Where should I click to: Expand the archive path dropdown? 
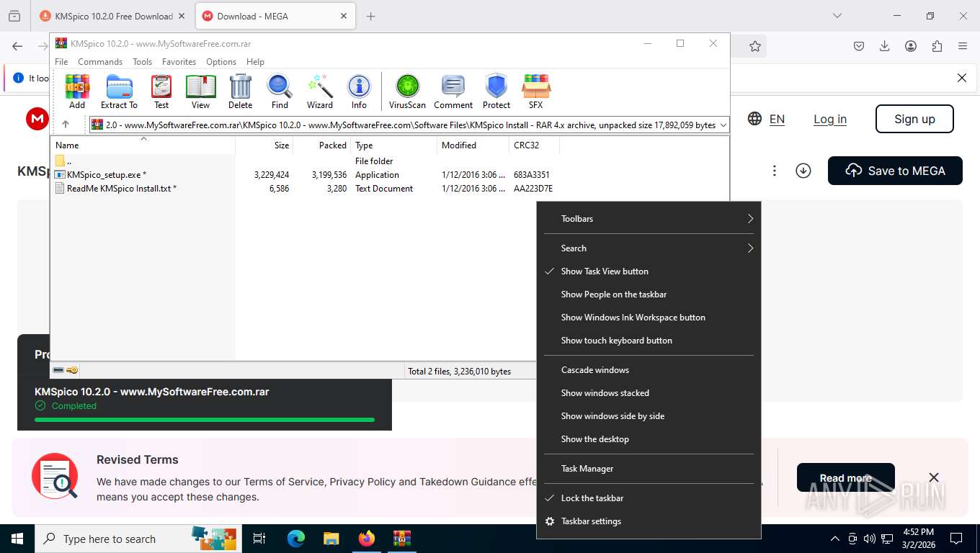pos(723,125)
